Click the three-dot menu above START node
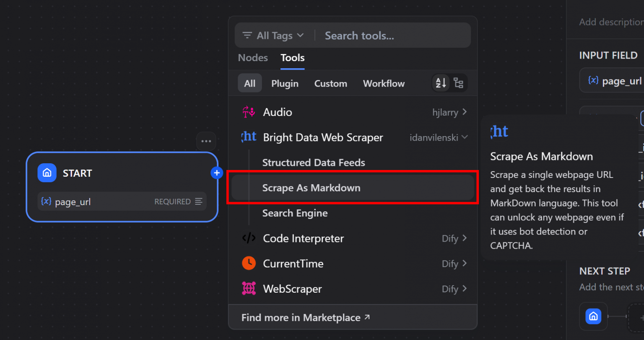644x340 pixels. 206,141
